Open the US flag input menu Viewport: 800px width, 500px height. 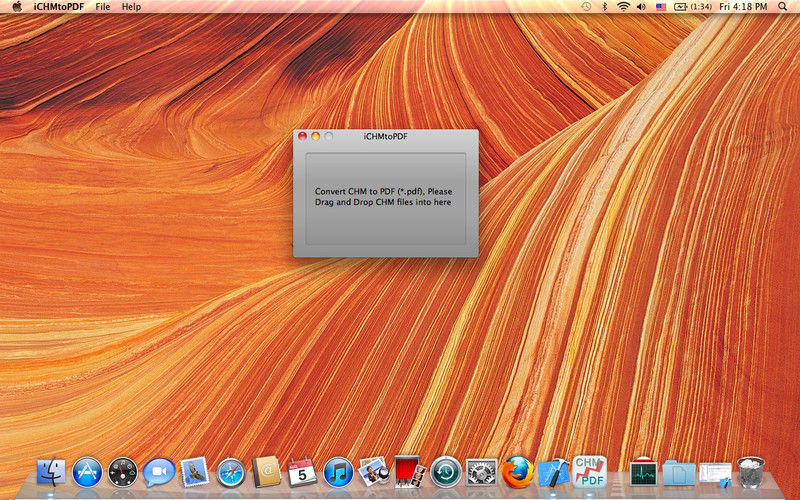pyautogui.click(x=661, y=7)
